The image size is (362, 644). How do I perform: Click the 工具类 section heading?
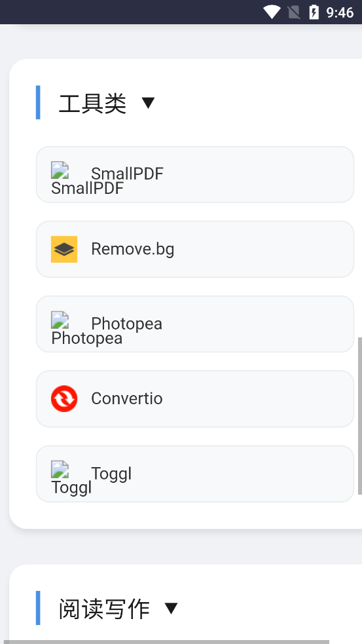pyautogui.click(x=92, y=103)
